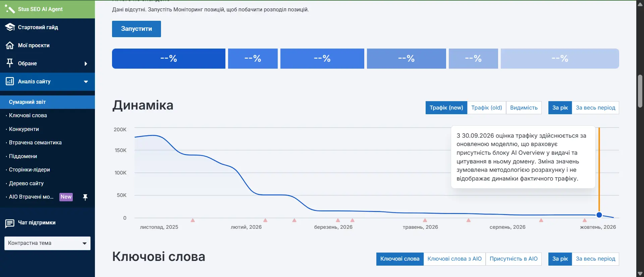This screenshot has height=277, width=644.
Task: Open Сумарний звіт in the sidebar
Action: coord(47,102)
